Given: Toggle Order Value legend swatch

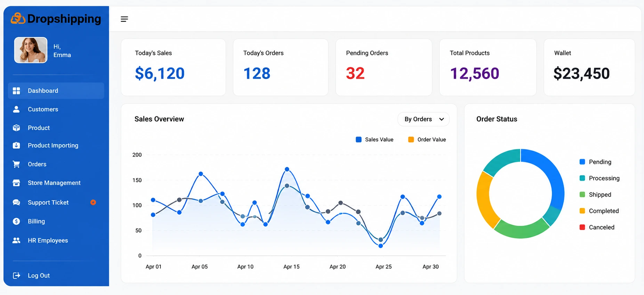Looking at the screenshot, I should pos(411,139).
